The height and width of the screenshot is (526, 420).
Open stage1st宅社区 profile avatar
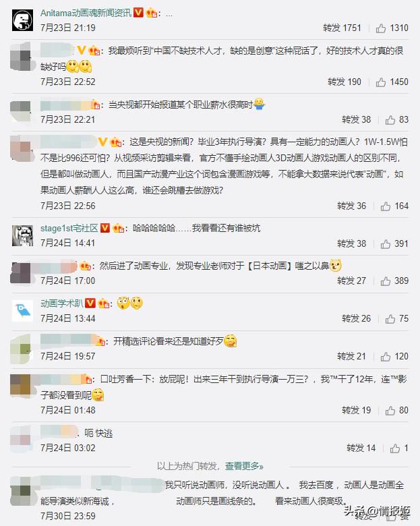click(22, 236)
